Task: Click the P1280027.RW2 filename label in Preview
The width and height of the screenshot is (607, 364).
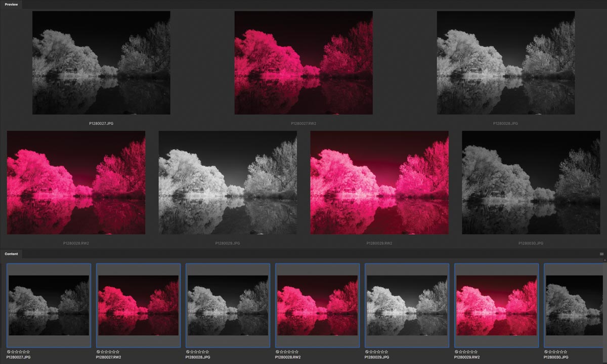Action: (x=303, y=123)
